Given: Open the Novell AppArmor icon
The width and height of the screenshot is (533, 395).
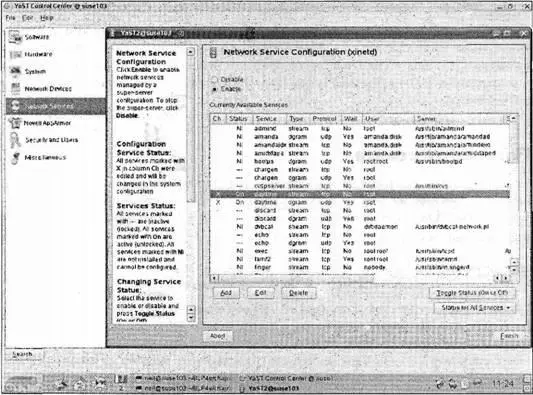Looking at the screenshot, I should [15, 123].
